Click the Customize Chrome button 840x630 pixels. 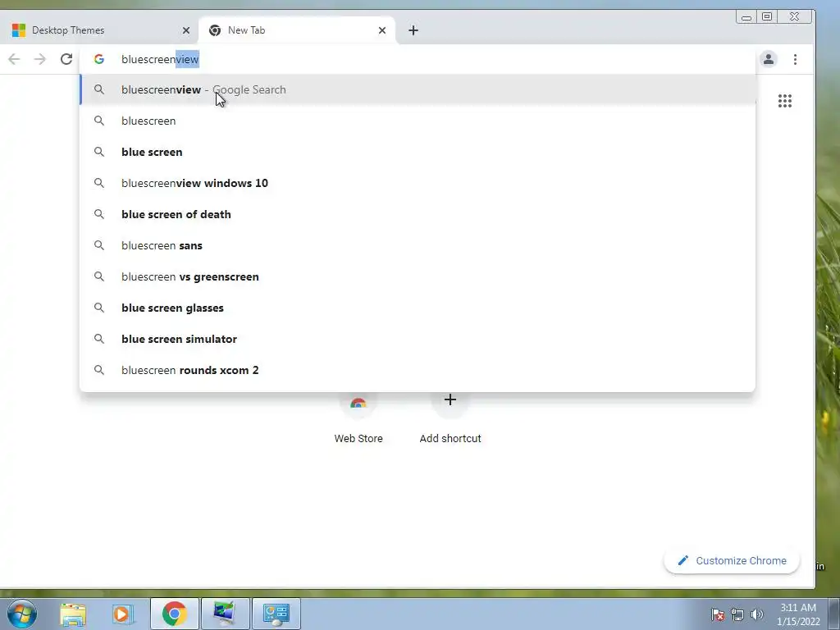click(732, 560)
